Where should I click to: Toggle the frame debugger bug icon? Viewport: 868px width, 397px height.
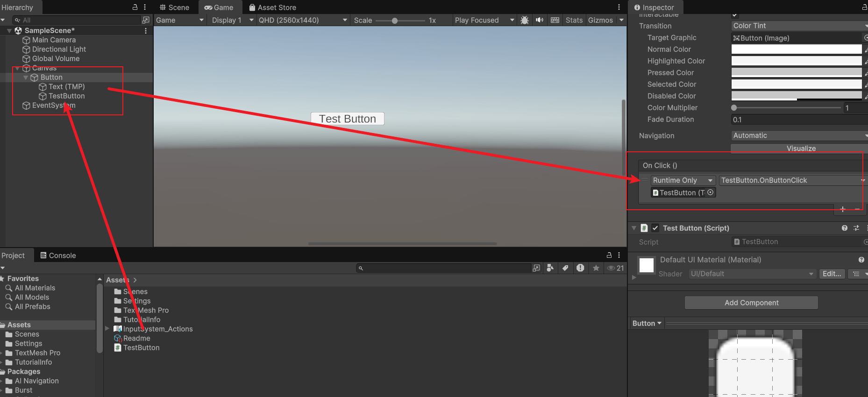525,20
